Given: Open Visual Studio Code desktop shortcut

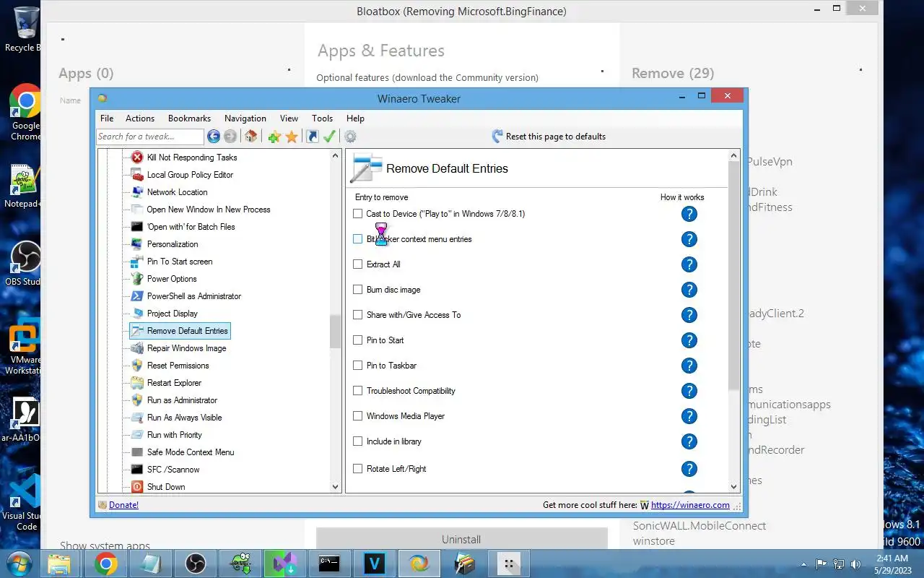Looking at the screenshot, I should [25, 502].
